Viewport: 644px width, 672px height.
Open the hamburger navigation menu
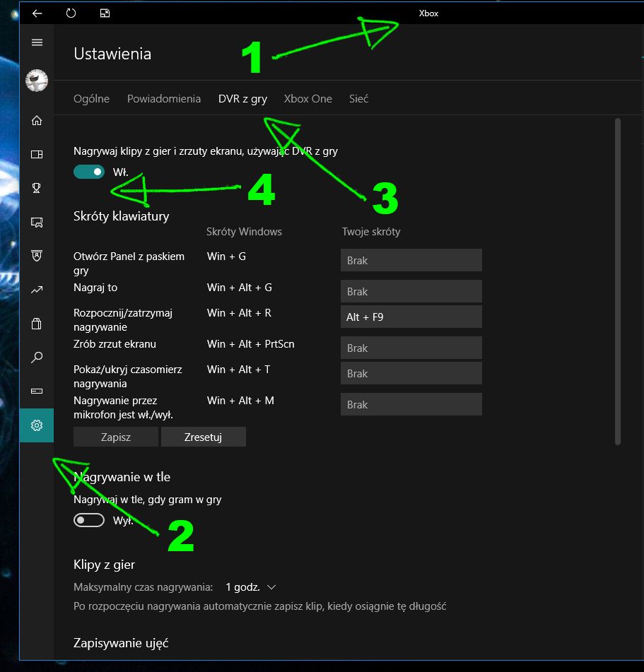37,42
